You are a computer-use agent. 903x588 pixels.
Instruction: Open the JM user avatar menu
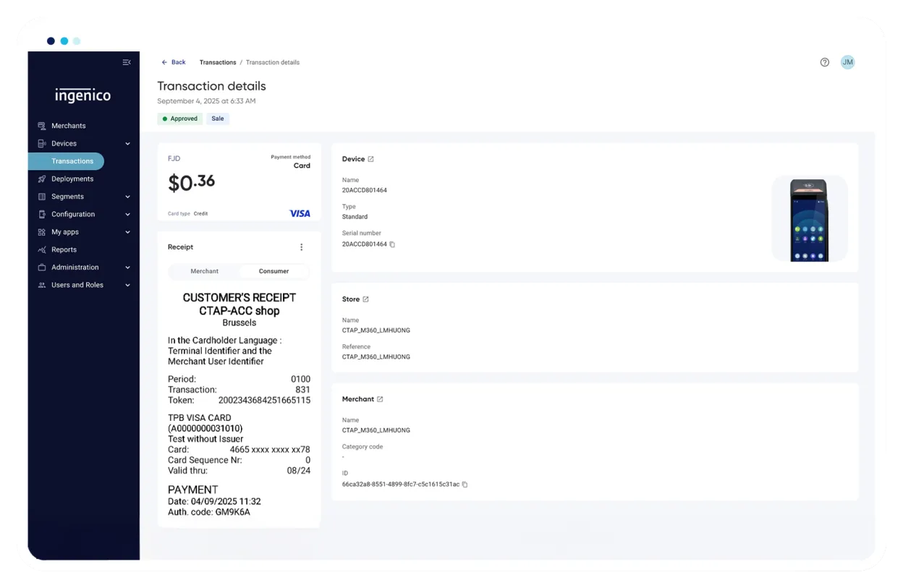click(x=847, y=62)
